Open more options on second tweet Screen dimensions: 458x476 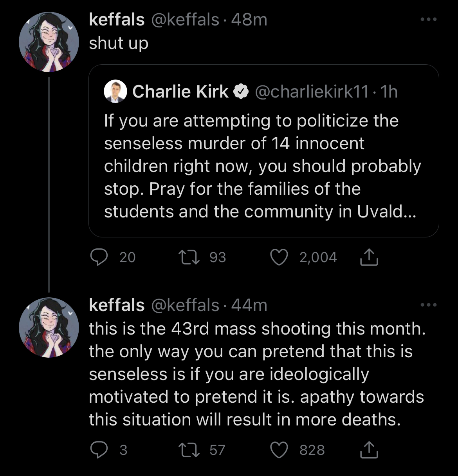428,305
